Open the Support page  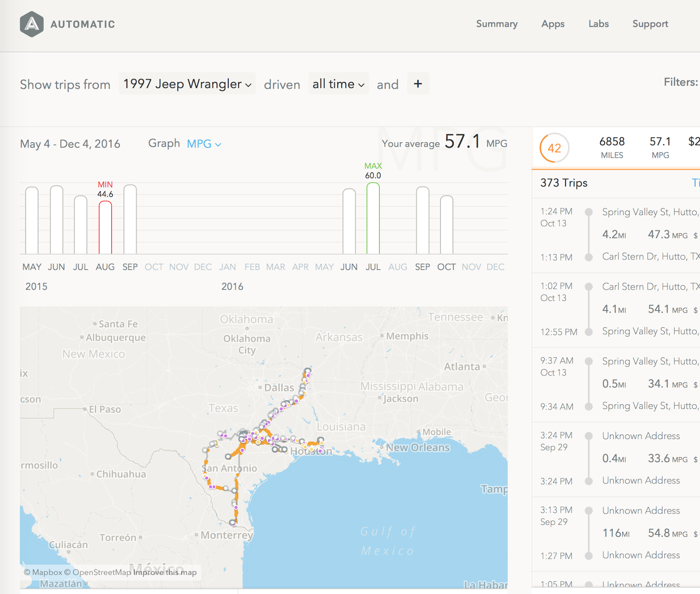650,24
